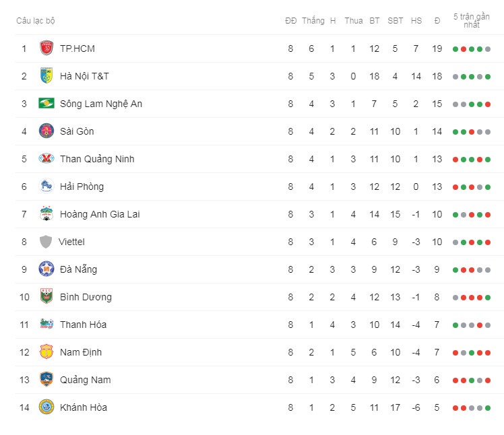Click Hà Nội T&T's last green form dot
Viewport: 504px width, 435px height.
[488, 77]
